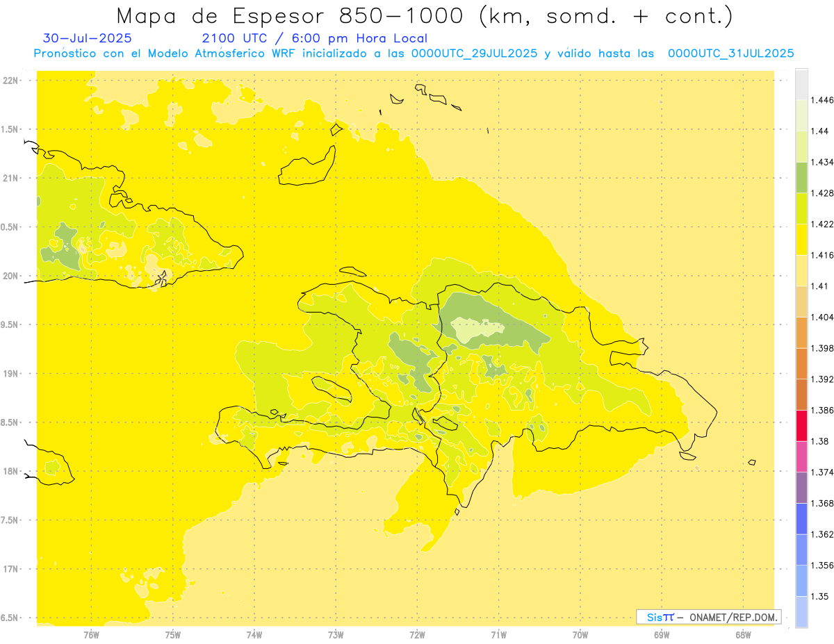The image size is (834, 644).
Task: Click the 'ONAMET/REP.DOM.' credit box
Action: click(710, 617)
